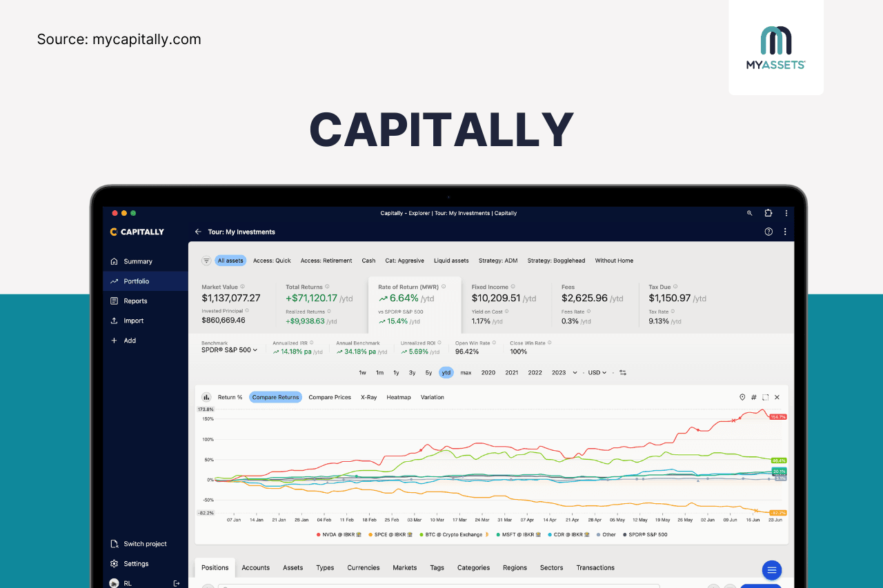Select the SPCE orange legend color dot
883x588 pixels.
(x=371, y=534)
